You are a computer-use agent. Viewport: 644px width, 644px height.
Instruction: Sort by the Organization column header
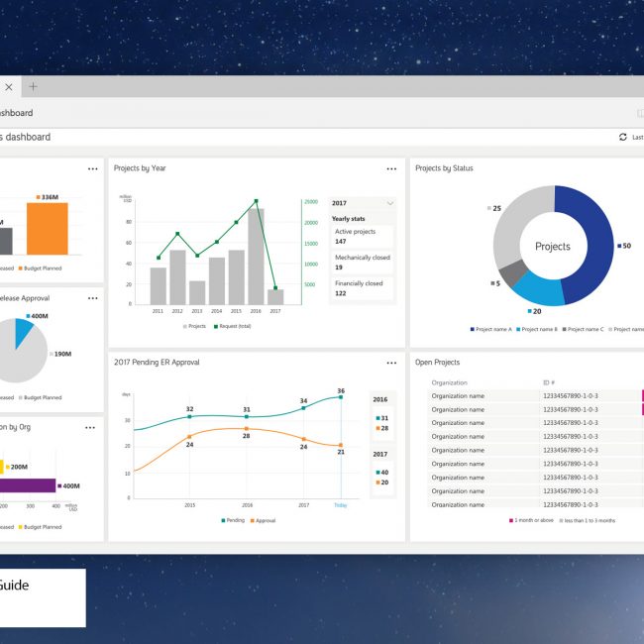(449, 382)
